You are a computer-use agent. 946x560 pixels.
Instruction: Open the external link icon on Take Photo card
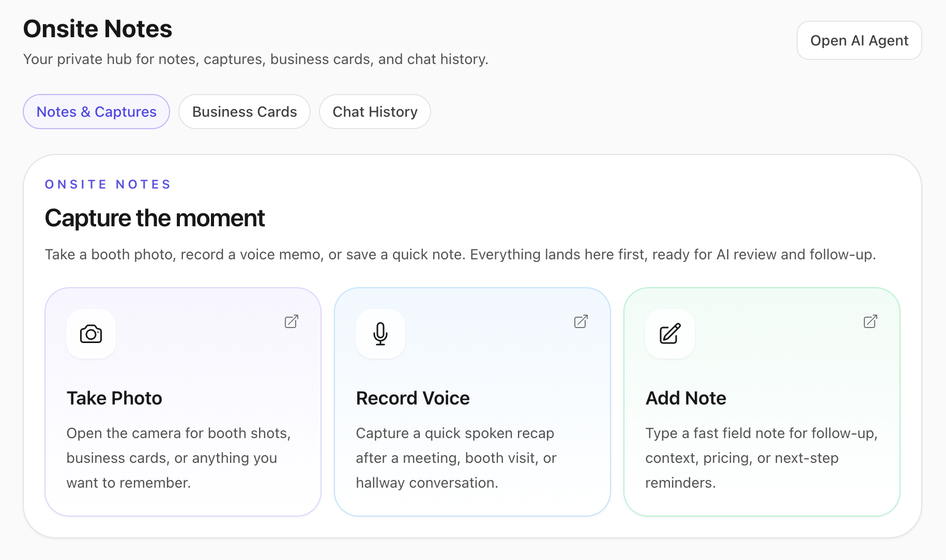[x=291, y=321]
